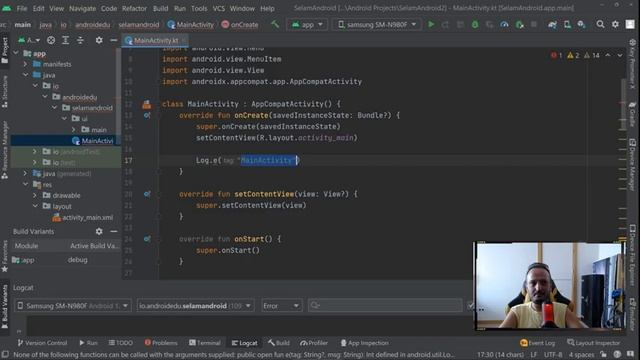Viewport: 640px width, 360px height.
Task: Open the Device Manager toolbar icon
Action: click(x=567, y=24)
